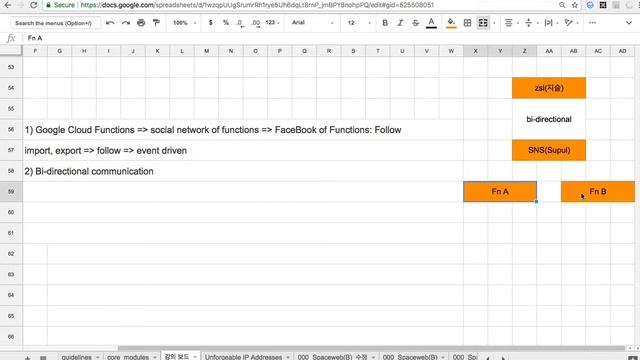Screen dimensions: 640x360
Task: Expand merge cells options arrow
Action: point(494,23)
